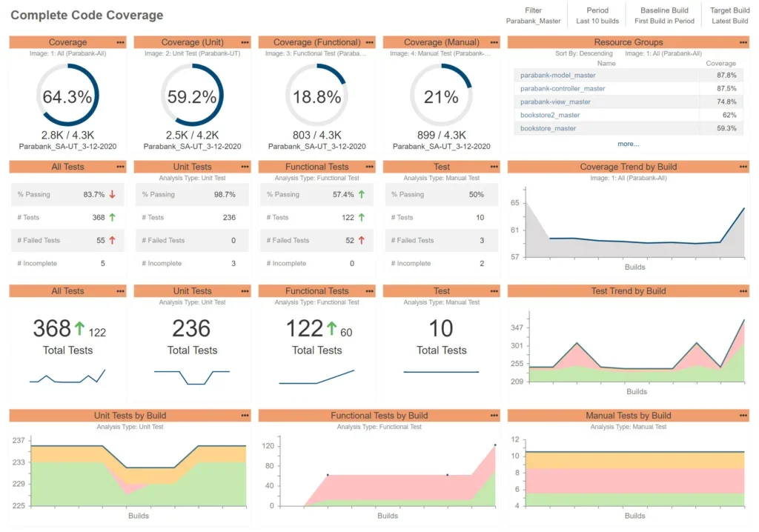Click the 368 Total Tests count
This screenshot has height=532, width=759.
tap(52, 328)
